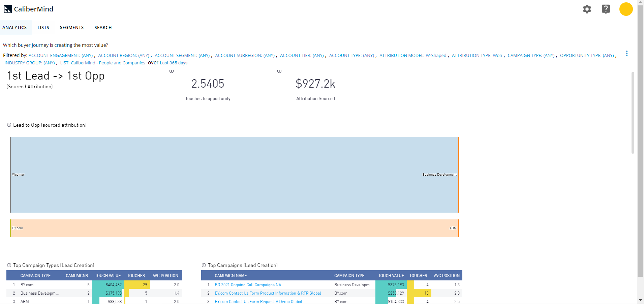Viewport: 644px width, 304px height.
Task: Open the three-dot filter options menu
Action: pyautogui.click(x=627, y=53)
